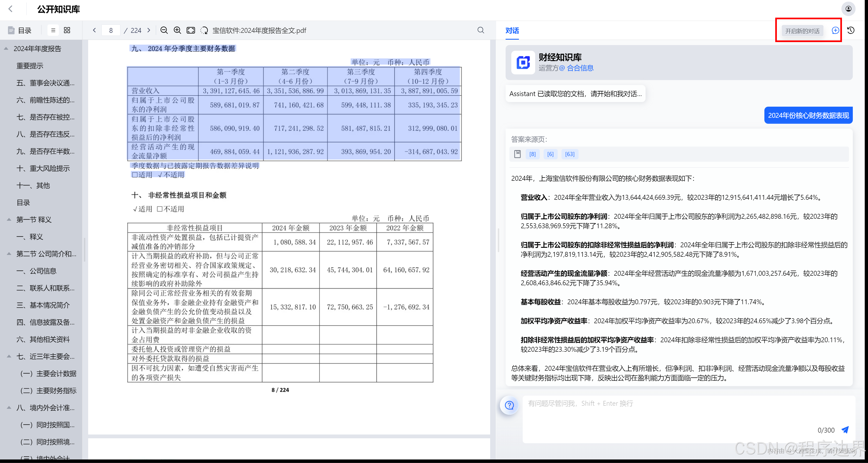Click the zoom in magnifier icon
Image resolution: width=868 pixels, height=463 pixels.
[x=177, y=30]
